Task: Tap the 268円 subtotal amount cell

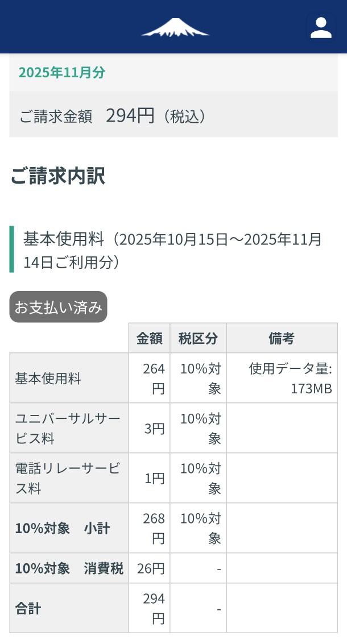Action: tap(149, 528)
